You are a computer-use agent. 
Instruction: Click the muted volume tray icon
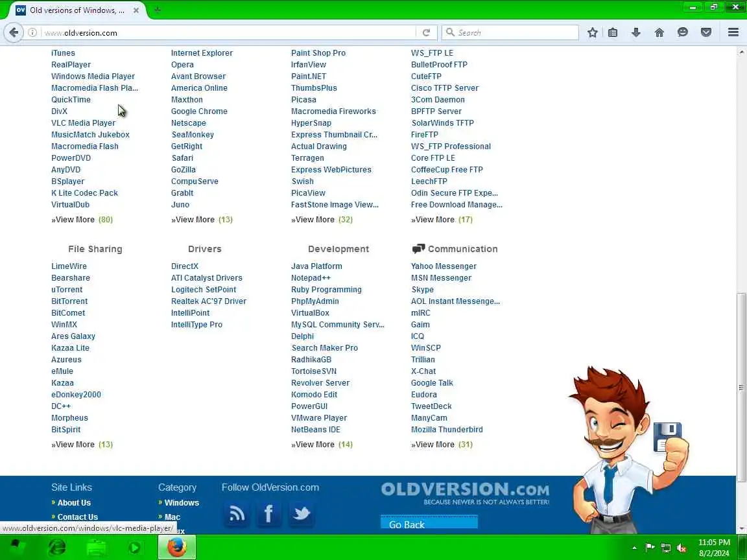(x=682, y=548)
